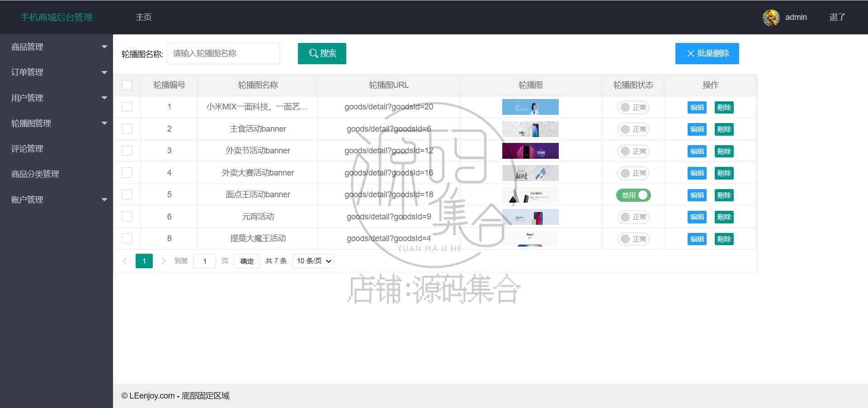868x408 pixels.
Task: Expand 订单管理 sidebar menu
Action: click(57, 72)
